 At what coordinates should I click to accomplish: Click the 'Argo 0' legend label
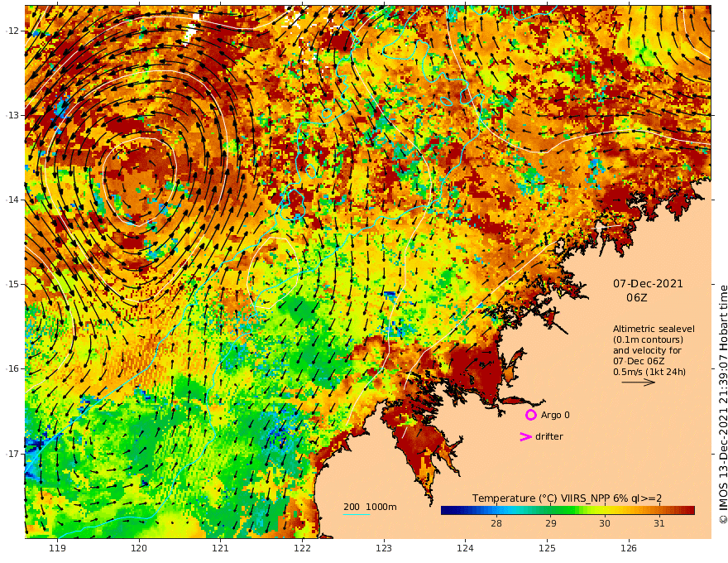click(x=555, y=415)
